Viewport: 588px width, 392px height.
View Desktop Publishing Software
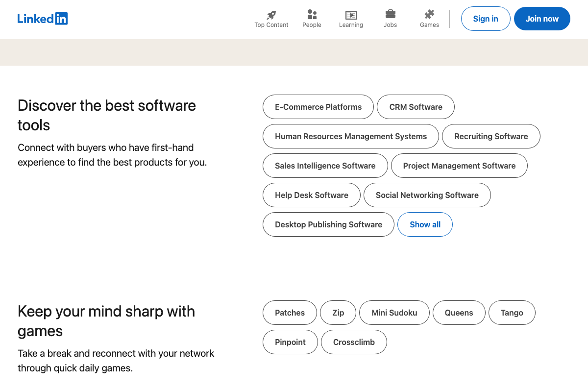(328, 224)
